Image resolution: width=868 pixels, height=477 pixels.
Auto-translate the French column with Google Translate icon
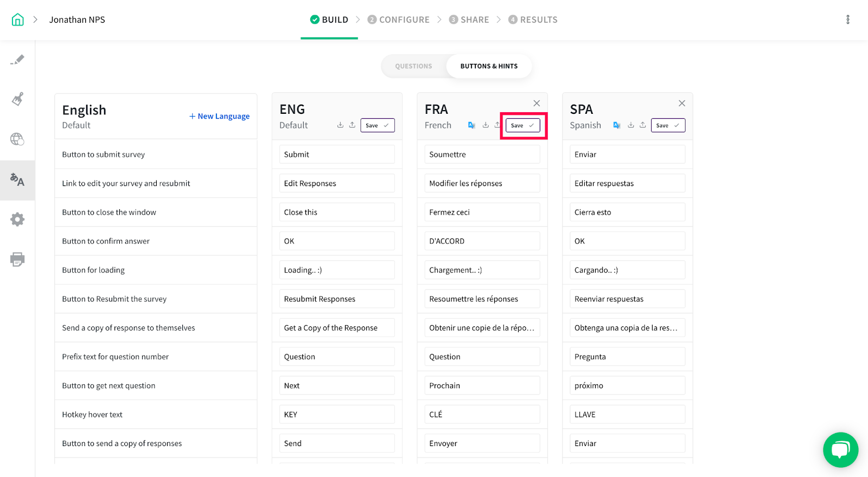(471, 125)
